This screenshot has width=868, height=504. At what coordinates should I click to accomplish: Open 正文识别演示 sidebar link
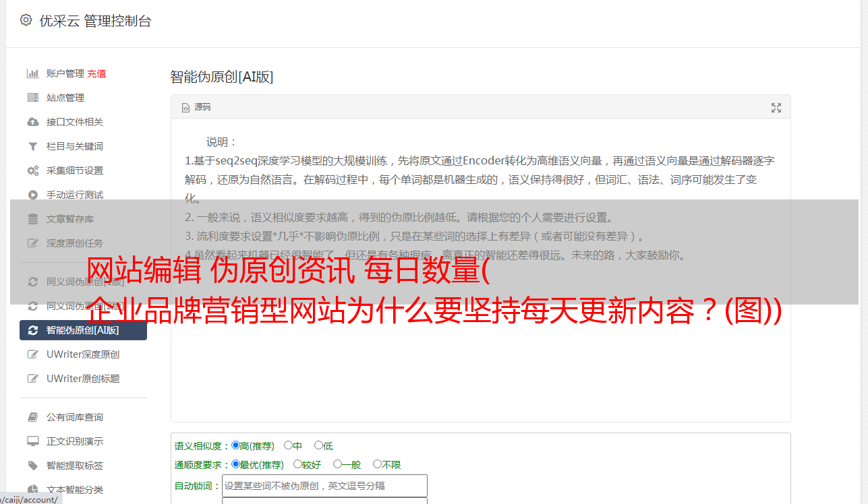(x=75, y=441)
